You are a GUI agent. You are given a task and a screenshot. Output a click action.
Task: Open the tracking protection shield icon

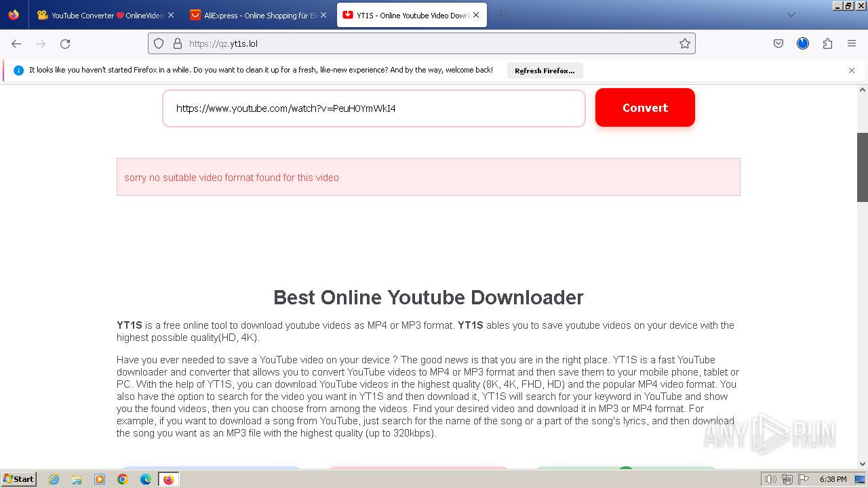point(159,43)
